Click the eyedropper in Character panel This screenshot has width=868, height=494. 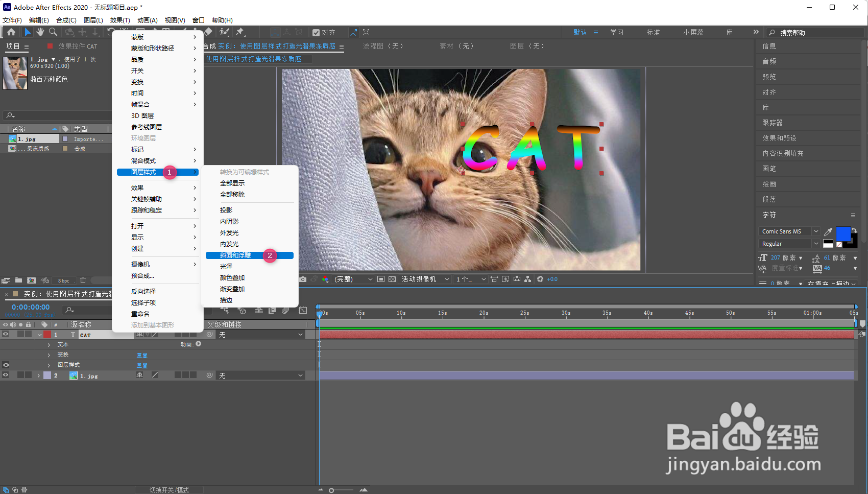coord(828,232)
